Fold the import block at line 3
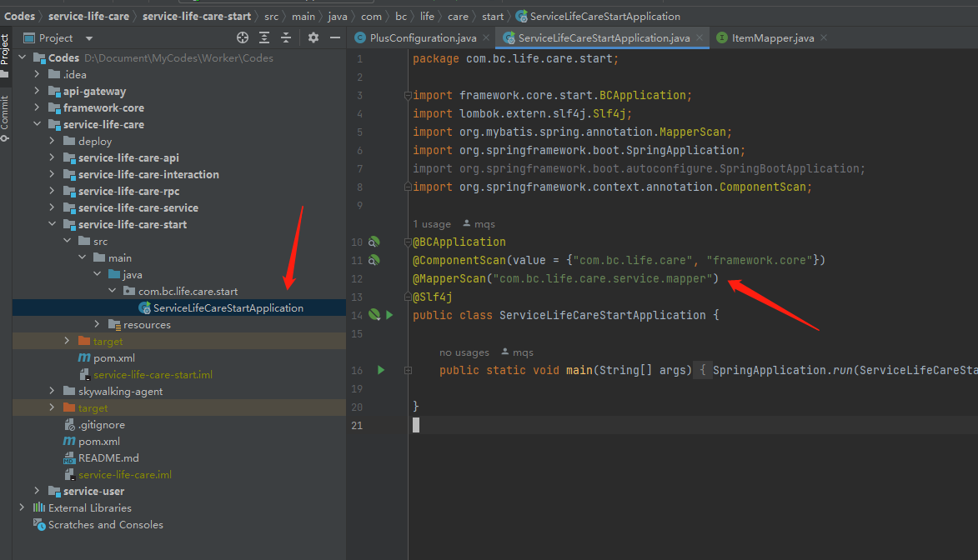Image resolution: width=978 pixels, height=560 pixels. click(408, 95)
